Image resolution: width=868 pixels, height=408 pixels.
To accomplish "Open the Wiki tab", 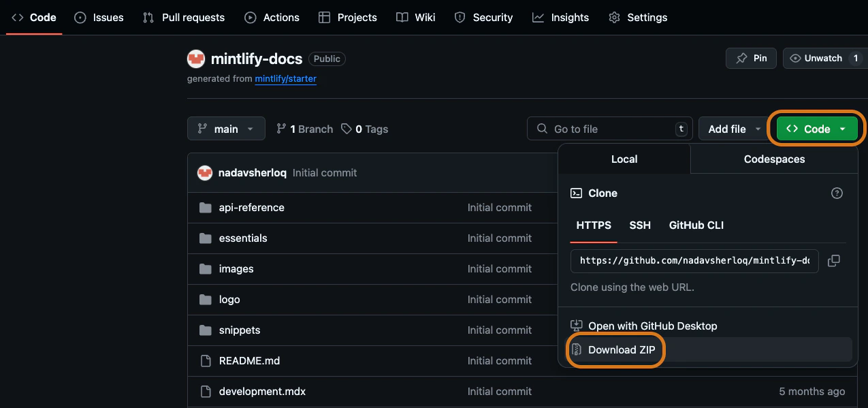I will point(416,18).
